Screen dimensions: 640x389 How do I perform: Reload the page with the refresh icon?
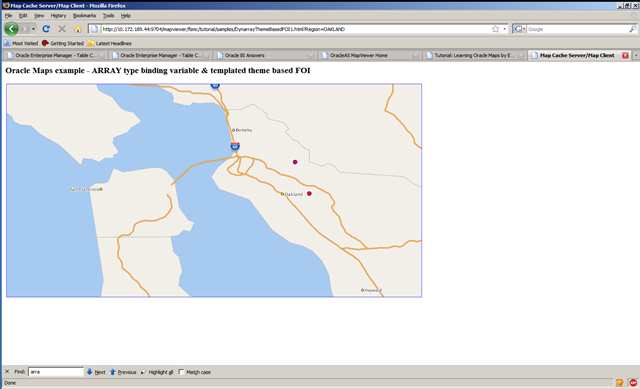pyautogui.click(x=46, y=29)
